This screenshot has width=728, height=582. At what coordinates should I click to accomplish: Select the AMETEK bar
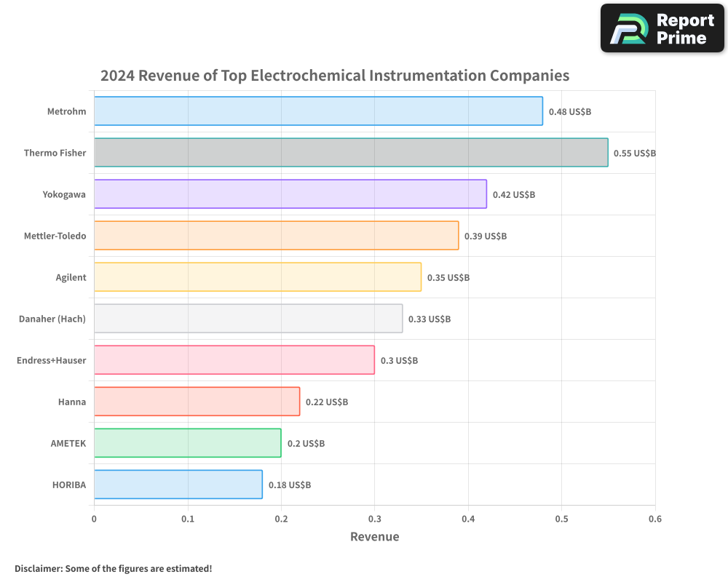(x=186, y=443)
